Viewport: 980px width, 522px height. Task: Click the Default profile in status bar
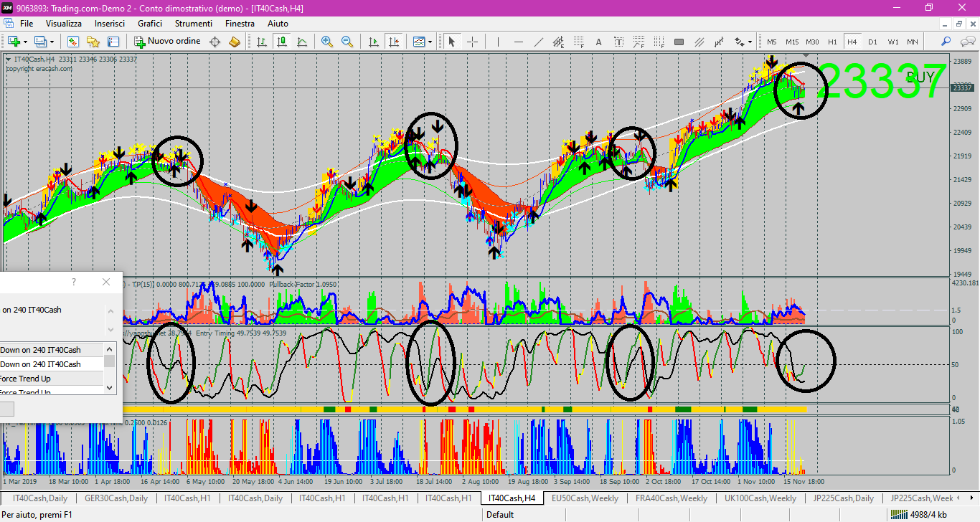point(499,515)
